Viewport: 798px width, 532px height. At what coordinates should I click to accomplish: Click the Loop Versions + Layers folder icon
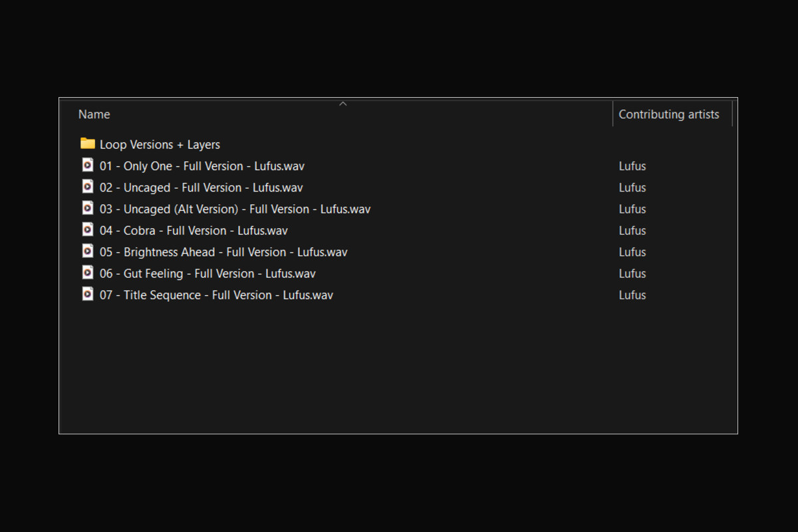(88, 144)
